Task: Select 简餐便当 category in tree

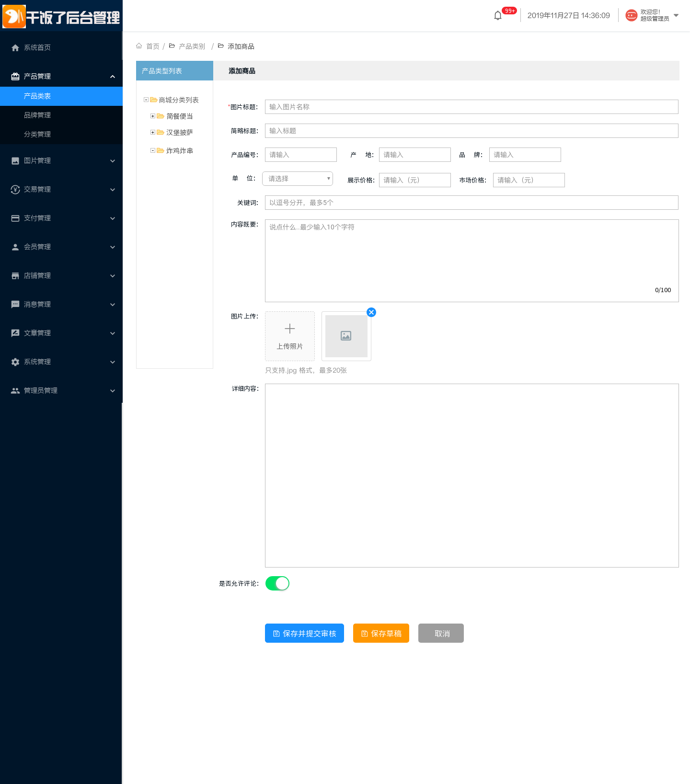Action: pyautogui.click(x=180, y=116)
